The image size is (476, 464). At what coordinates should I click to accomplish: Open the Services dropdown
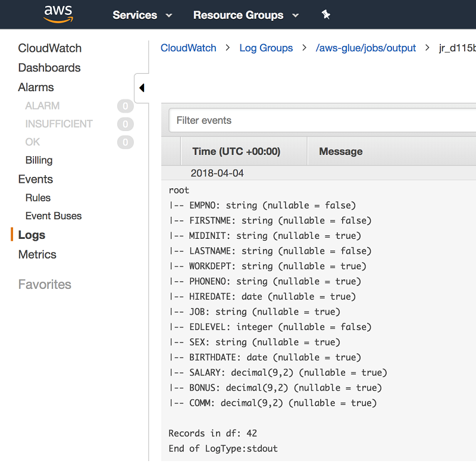point(142,15)
